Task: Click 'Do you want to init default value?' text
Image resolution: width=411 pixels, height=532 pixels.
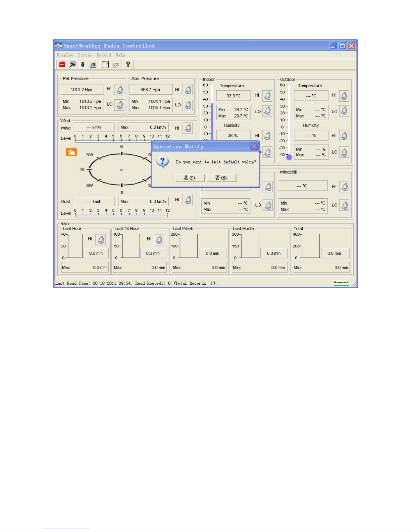Action: [216, 162]
